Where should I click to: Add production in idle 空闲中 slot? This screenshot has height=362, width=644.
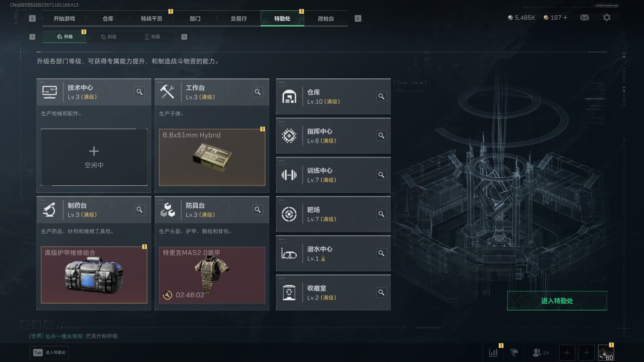pyautogui.click(x=94, y=157)
